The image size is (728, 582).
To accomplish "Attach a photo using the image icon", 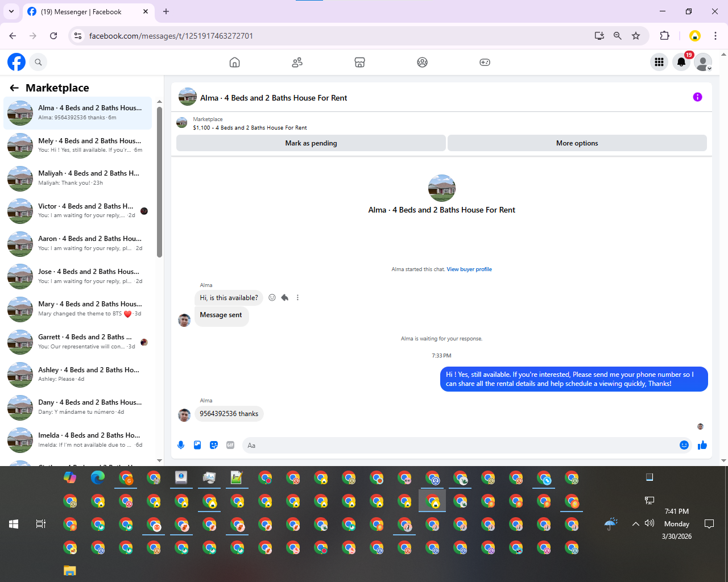I will click(197, 445).
